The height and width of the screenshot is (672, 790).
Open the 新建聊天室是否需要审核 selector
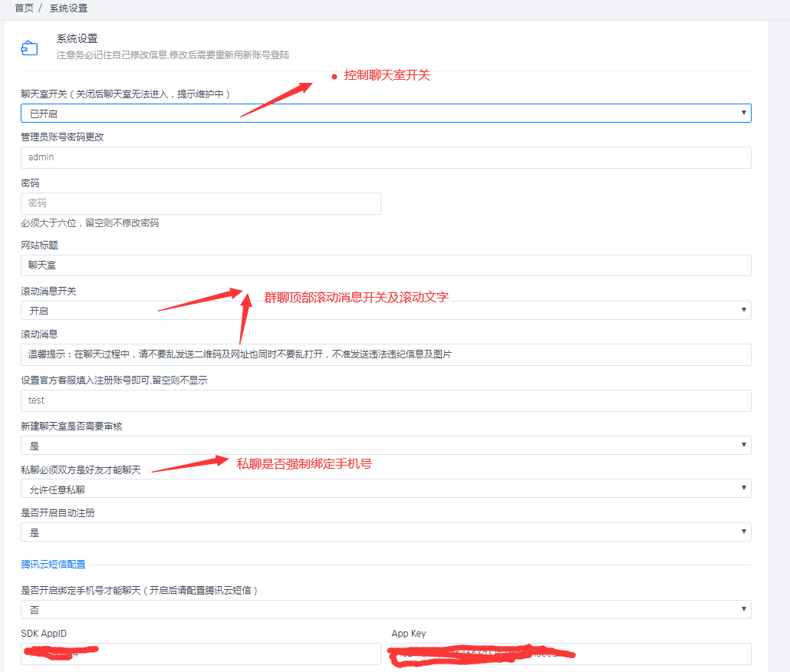tap(383, 445)
